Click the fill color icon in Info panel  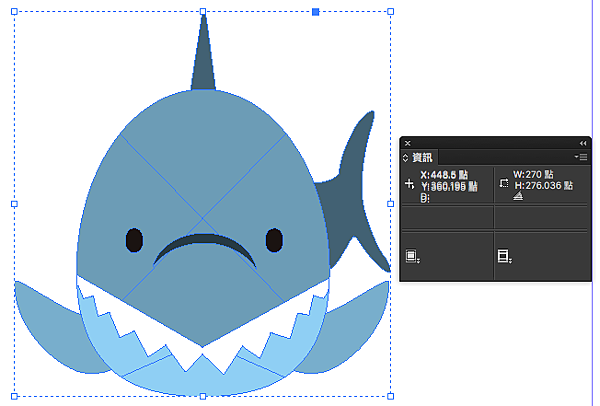coord(411,257)
